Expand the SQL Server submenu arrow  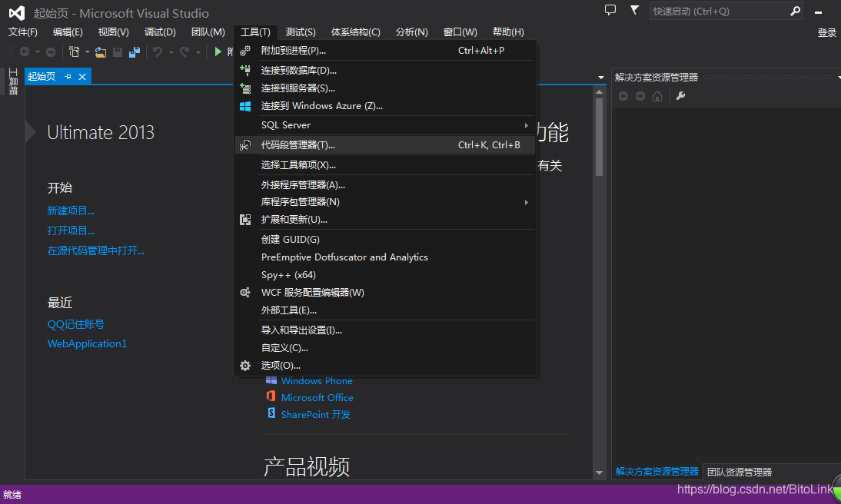[x=526, y=125]
